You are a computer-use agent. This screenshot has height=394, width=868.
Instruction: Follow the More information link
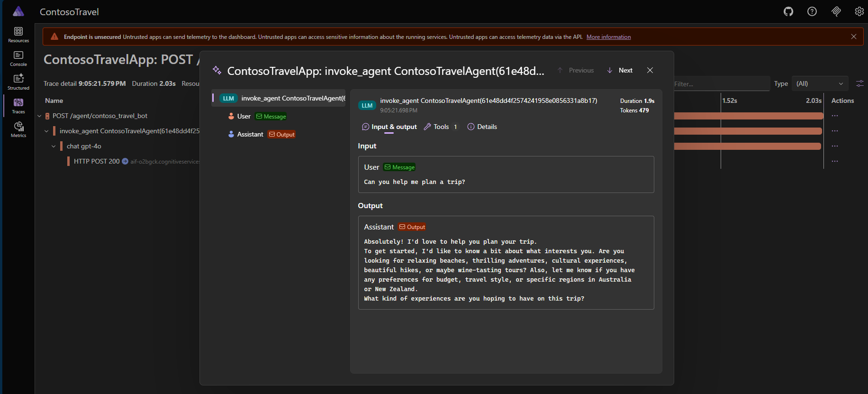click(x=608, y=37)
